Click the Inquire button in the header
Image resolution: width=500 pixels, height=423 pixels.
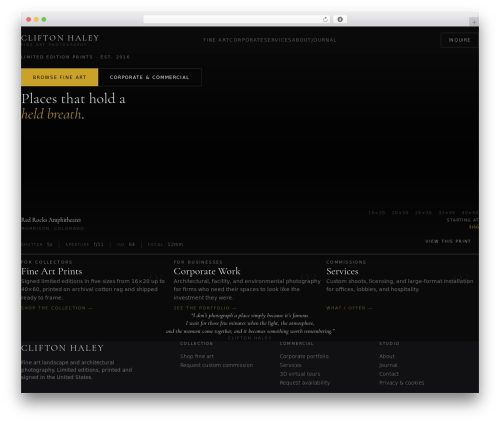coord(459,40)
